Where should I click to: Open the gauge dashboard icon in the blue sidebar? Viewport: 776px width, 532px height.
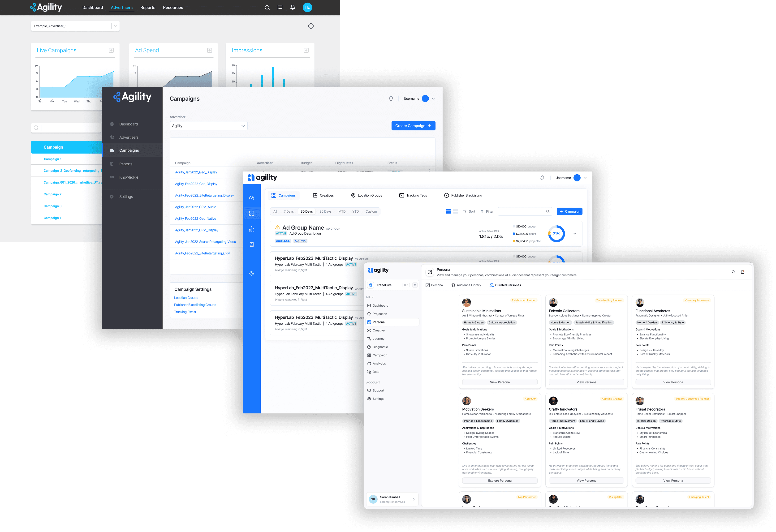[x=252, y=198]
